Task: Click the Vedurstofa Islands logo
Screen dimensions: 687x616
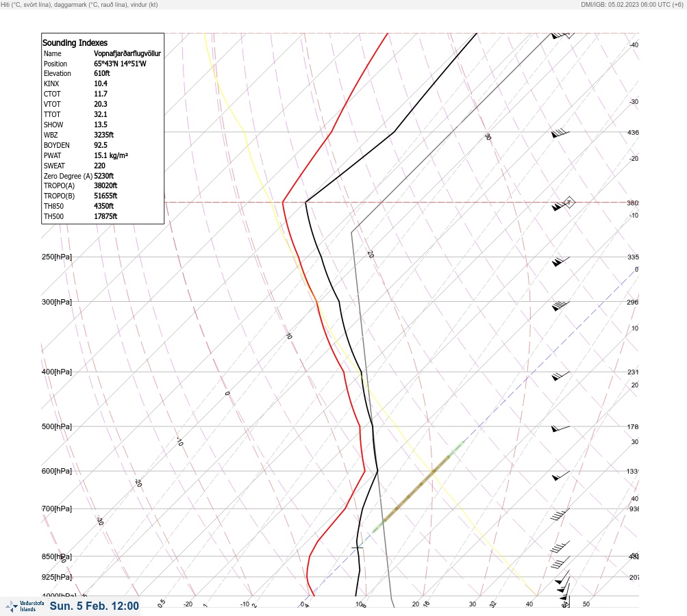Action: [x=25, y=606]
